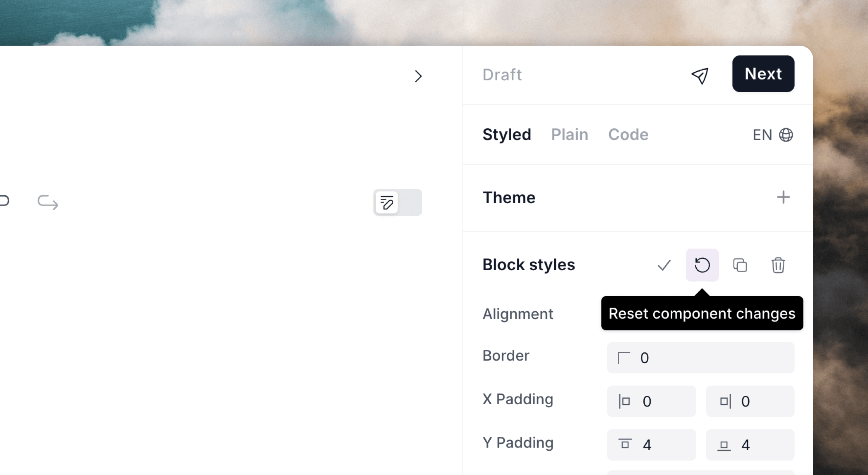Click the Reset component changes icon
This screenshot has width=868, height=475.
tap(702, 265)
